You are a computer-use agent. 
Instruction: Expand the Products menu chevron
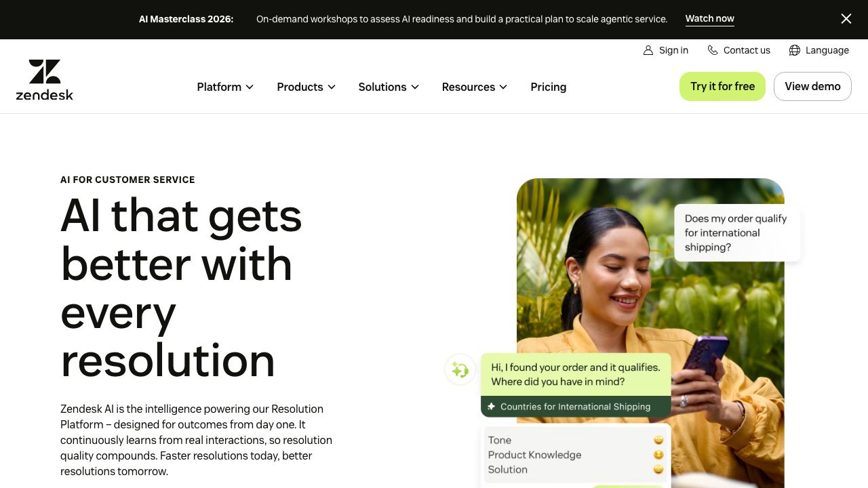(x=332, y=87)
